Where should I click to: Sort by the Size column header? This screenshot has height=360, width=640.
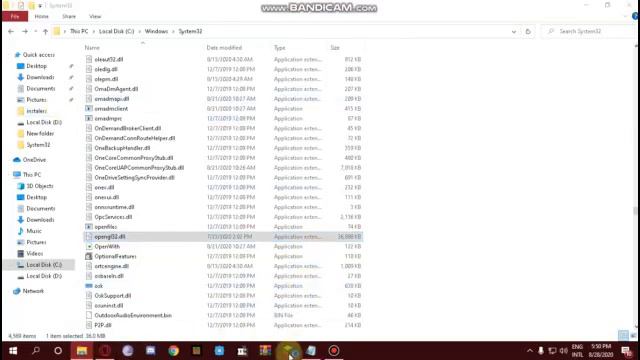[335, 48]
